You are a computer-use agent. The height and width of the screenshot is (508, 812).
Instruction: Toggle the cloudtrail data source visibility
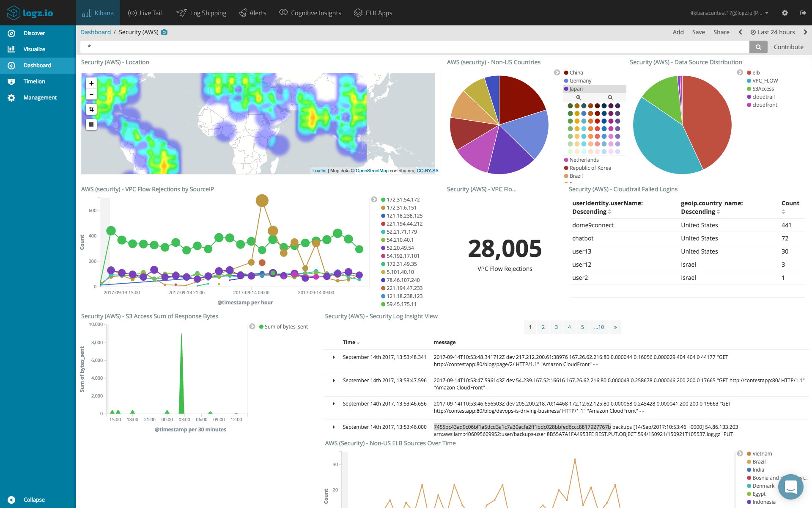760,97
